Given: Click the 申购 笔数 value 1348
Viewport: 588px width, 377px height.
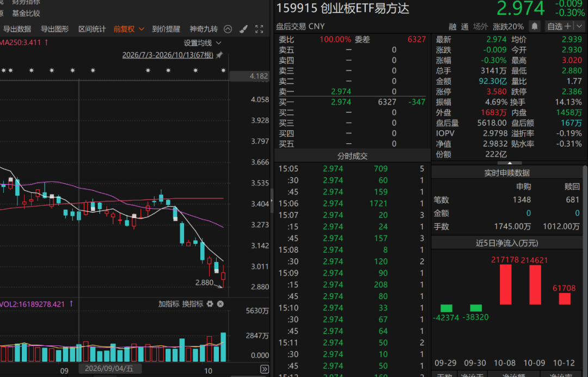Looking at the screenshot, I should [x=522, y=199].
